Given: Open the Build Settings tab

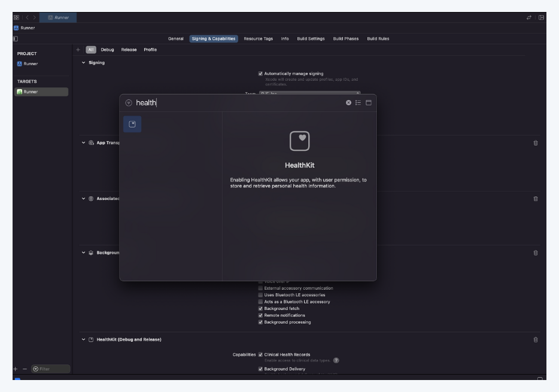Looking at the screenshot, I should tap(311, 38).
